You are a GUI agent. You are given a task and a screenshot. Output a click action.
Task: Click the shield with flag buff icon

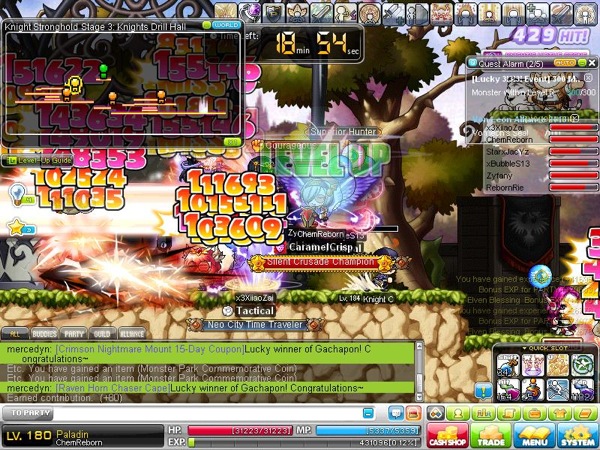point(274,12)
